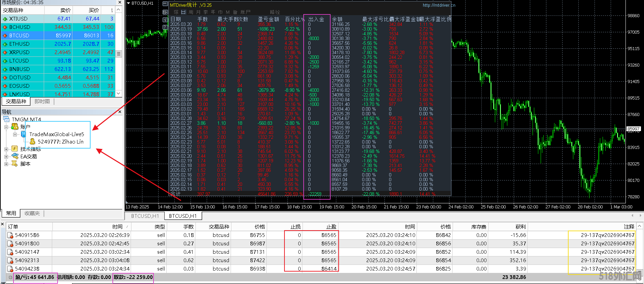Screen dimensions: 644x284
Task: Open the BTCUSD,H1 chart dropdown triangle
Action: coord(129,3)
